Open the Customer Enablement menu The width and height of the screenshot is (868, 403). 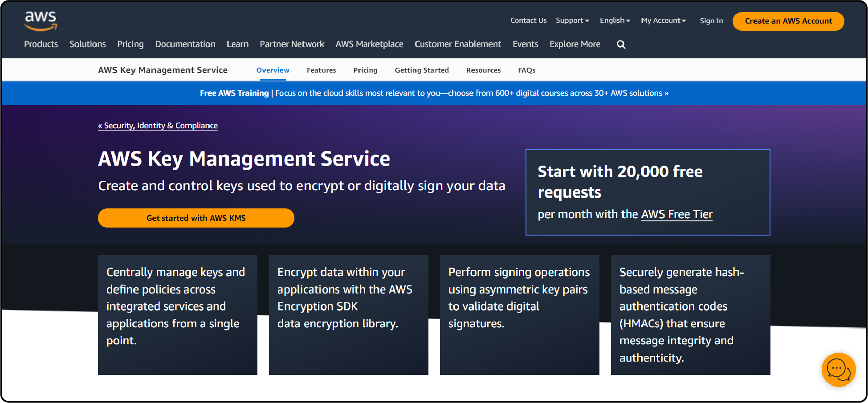[458, 45]
